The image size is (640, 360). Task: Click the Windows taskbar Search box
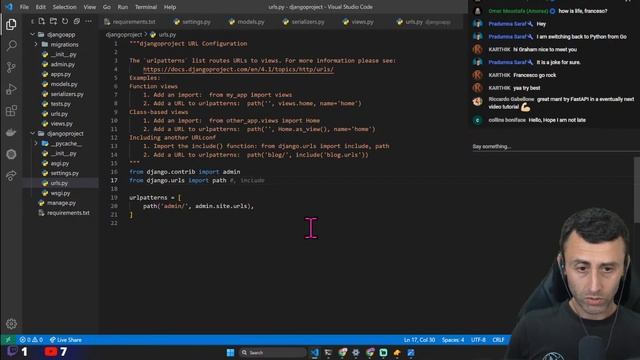(x=273, y=352)
